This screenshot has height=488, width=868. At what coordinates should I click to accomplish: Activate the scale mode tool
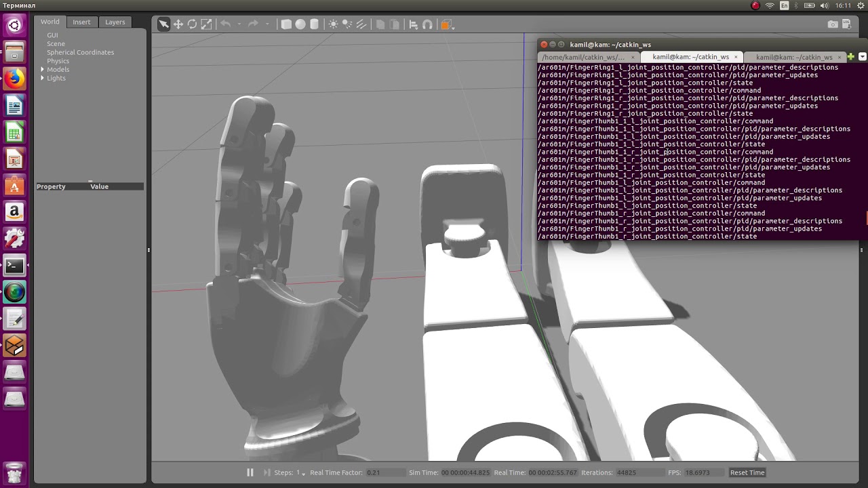tap(206, 24)
